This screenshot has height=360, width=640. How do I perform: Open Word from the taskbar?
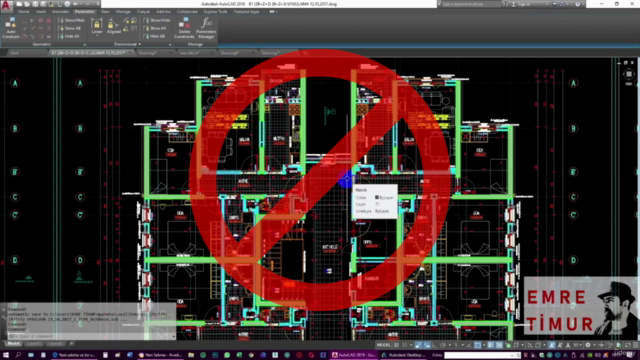130,355
